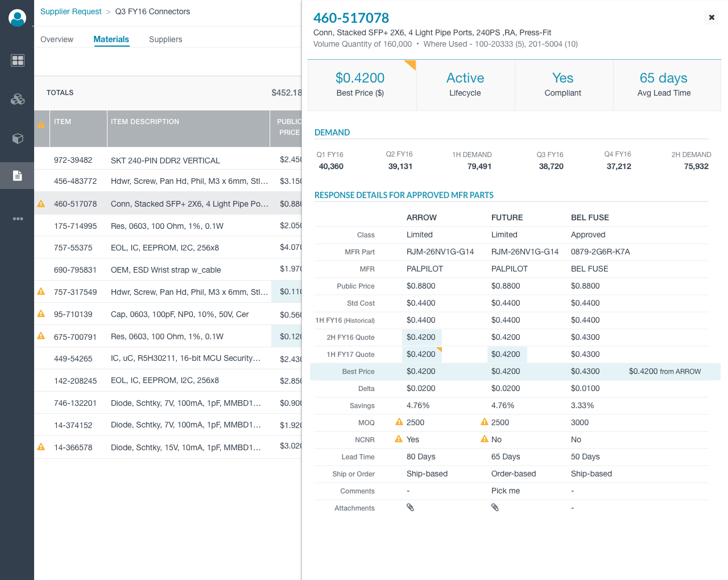728x580 pixels.
Task: Close the 460-517078 detail panel
Action: pyautogui.click(x=712, y=18)
